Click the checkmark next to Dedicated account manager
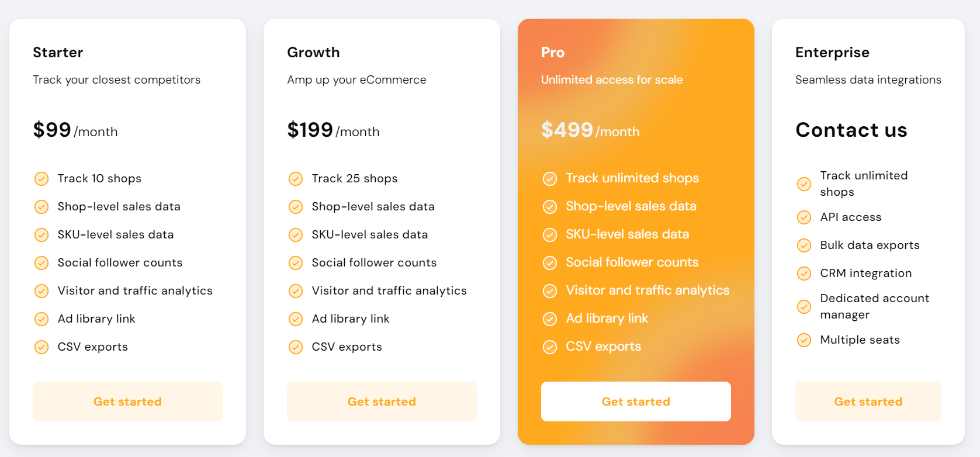 pos(804,306)
